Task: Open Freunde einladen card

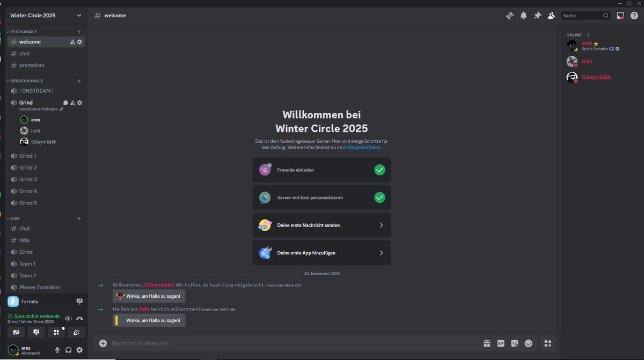Action: point(321,170)
